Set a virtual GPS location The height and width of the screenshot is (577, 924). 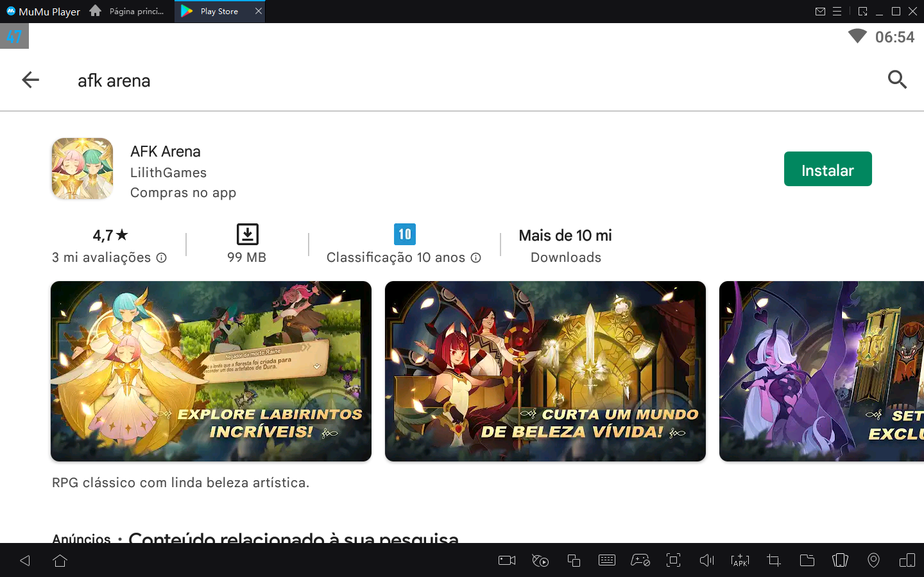[x=873, y=560]
